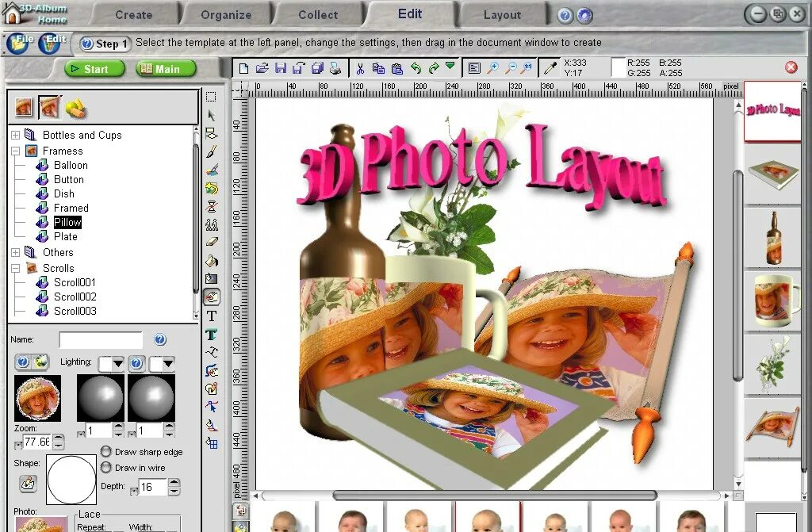Click the white color swatch beside RGB values

pos(618,68)
